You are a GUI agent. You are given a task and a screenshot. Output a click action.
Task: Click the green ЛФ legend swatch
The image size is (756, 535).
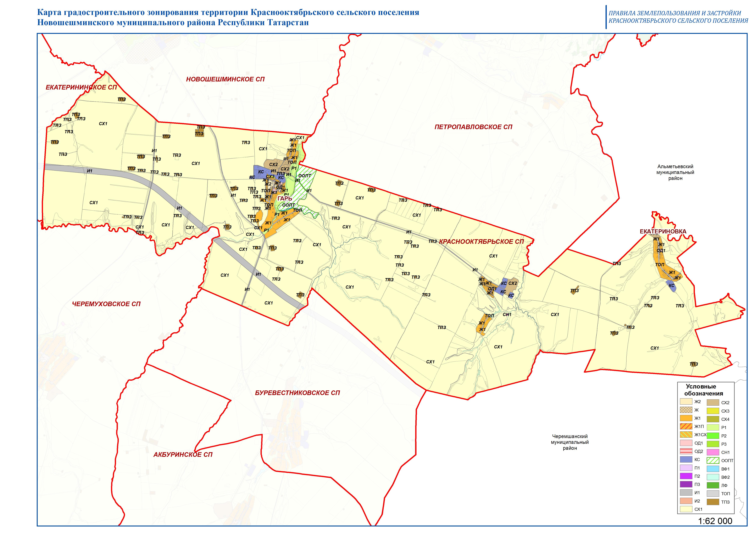(x=713, y=485)
